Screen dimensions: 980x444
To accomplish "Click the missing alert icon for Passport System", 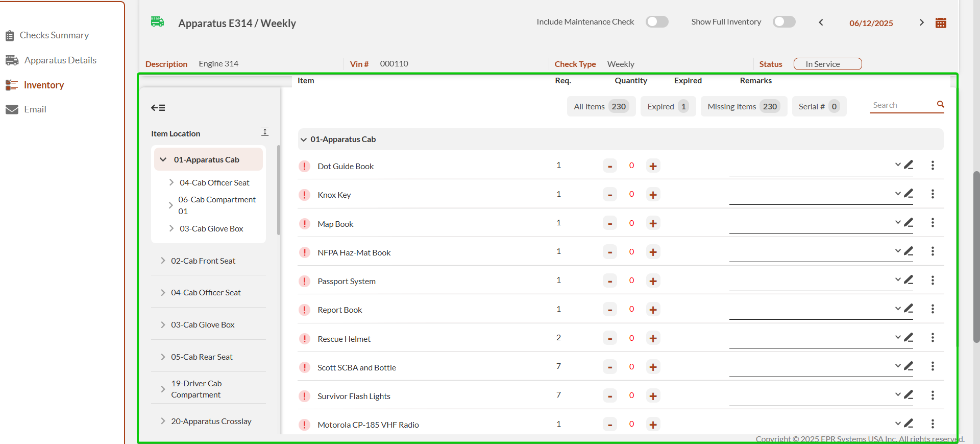I will (x=305, y=281).
